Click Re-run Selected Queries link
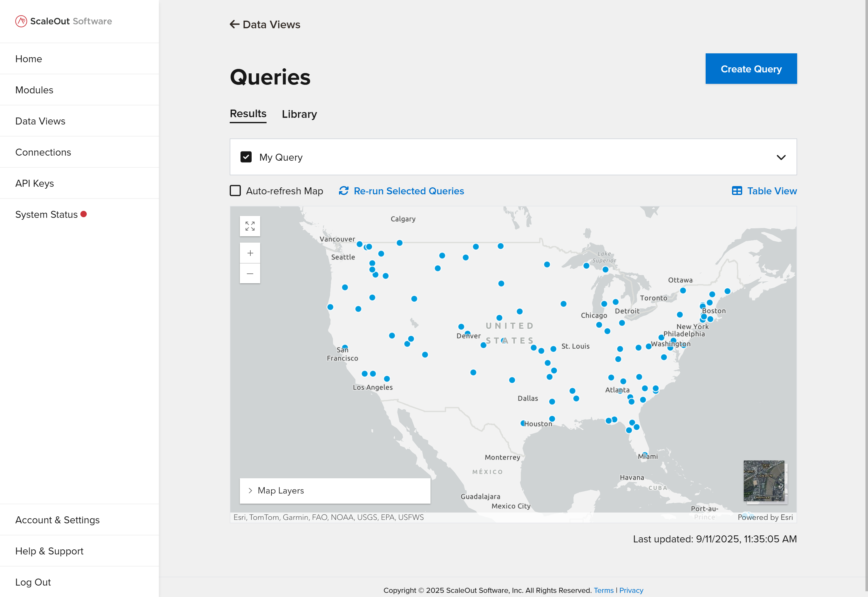This screenshot has width=868, height=597. click(409, 191)
